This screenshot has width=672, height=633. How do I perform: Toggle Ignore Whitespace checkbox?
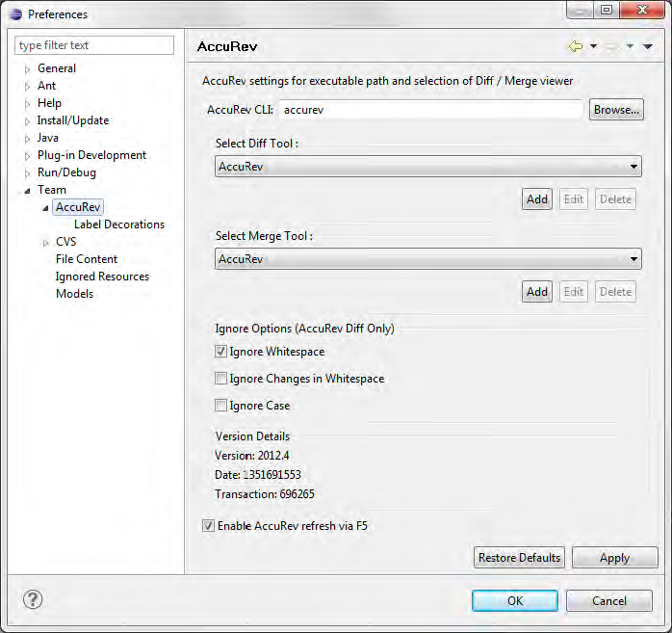click(221, 352)
